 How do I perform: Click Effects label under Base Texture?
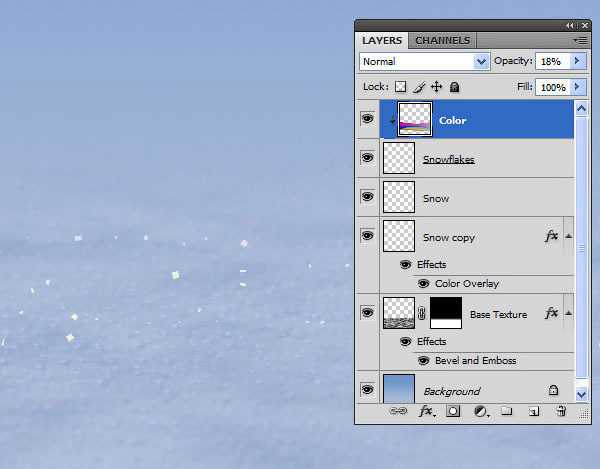432,341
